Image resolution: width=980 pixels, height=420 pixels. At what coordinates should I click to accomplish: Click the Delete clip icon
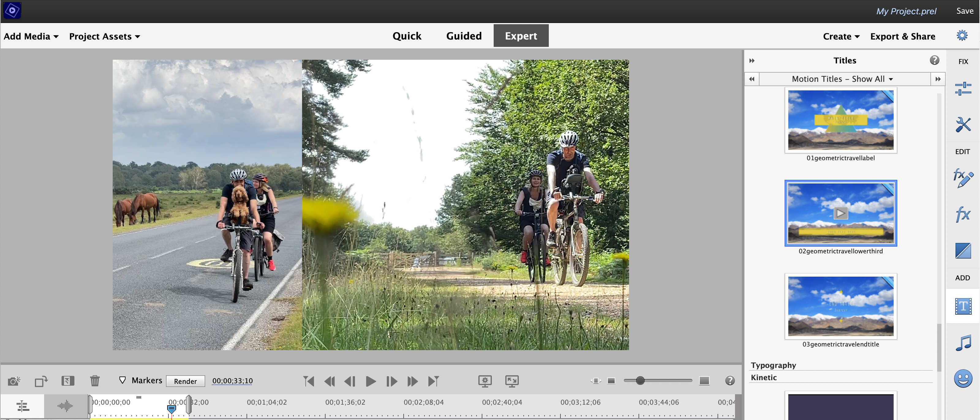[x=94, y=380]
